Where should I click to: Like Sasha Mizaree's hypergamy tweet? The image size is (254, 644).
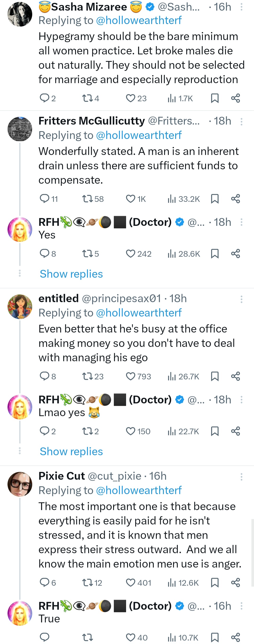131,98
